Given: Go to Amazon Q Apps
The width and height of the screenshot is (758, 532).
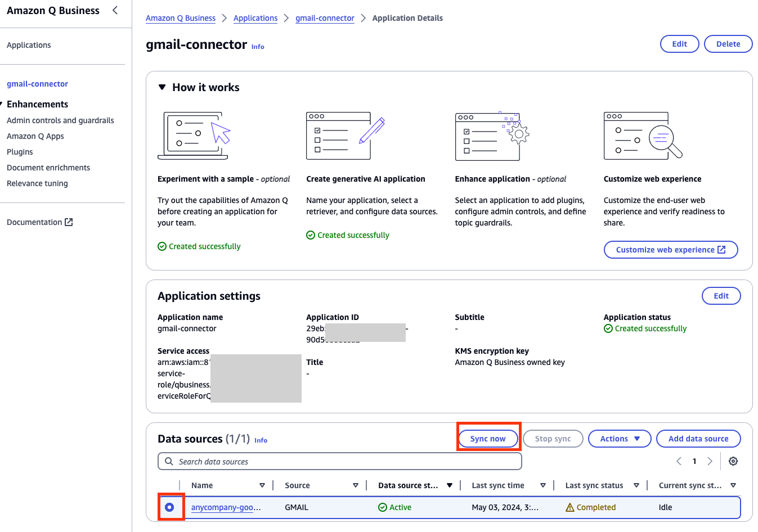Looking at the screenshot, I should [x=35, y=136].
